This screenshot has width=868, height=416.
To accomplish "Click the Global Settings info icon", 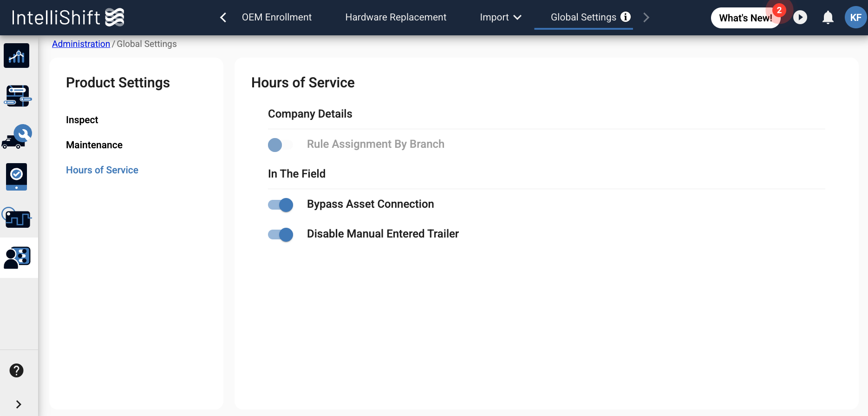I will point(626,17).
